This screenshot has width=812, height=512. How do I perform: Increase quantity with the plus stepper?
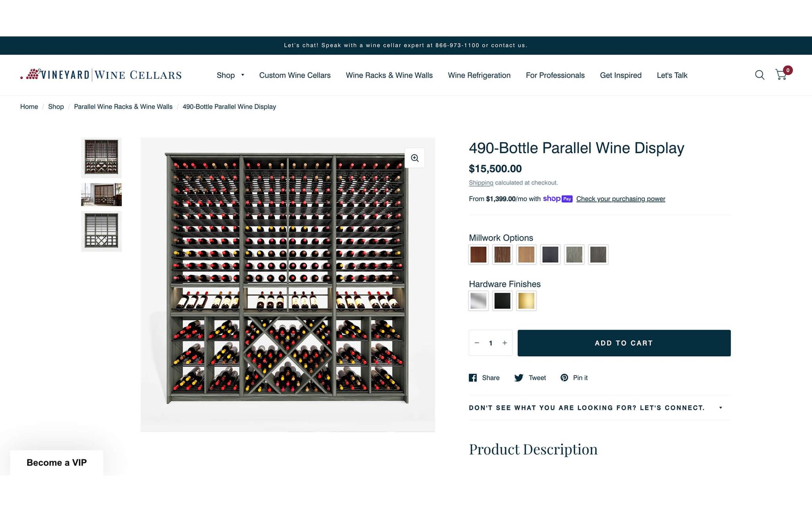click(504, 343)
